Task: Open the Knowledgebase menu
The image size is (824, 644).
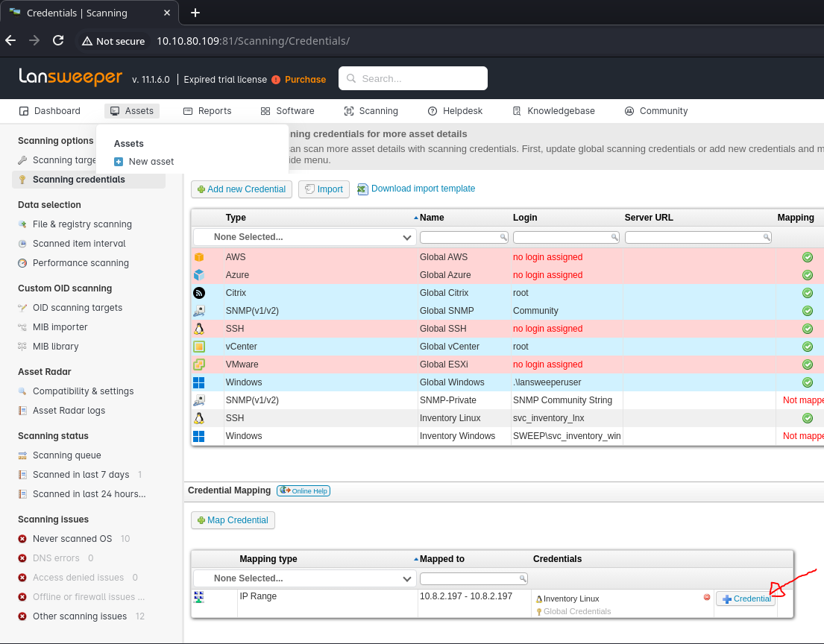Action: tap(554, 111)
